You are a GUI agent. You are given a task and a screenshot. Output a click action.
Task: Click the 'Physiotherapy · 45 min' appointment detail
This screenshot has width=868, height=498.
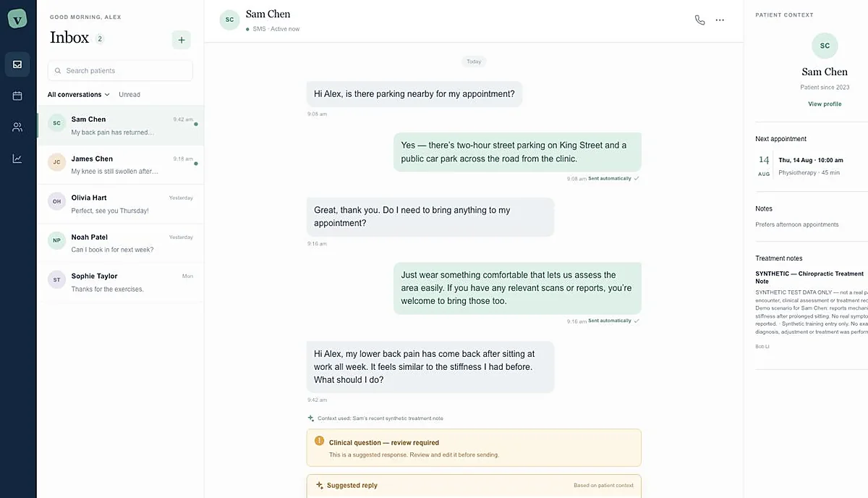tap(809, 173)
